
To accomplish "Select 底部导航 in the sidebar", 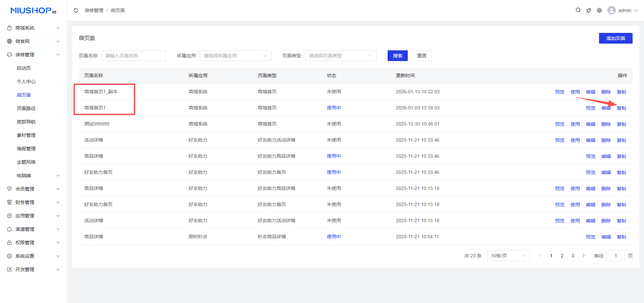I will (26, 122).
